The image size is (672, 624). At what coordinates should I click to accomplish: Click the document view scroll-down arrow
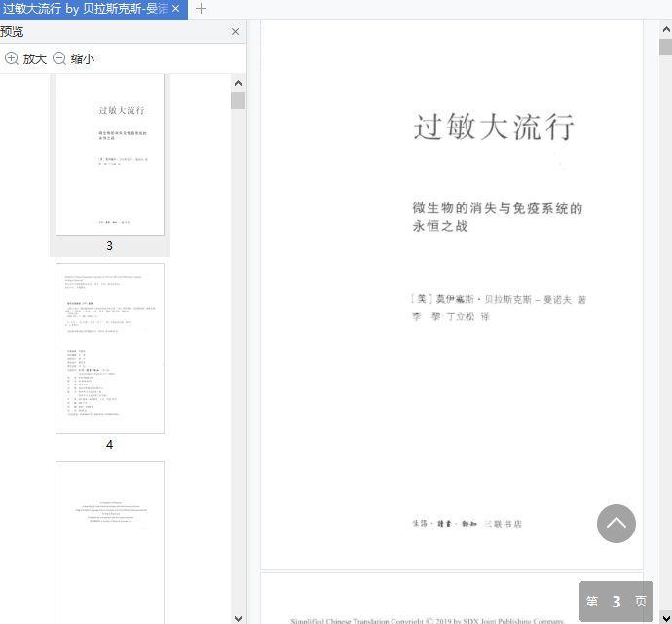point(666,618)
